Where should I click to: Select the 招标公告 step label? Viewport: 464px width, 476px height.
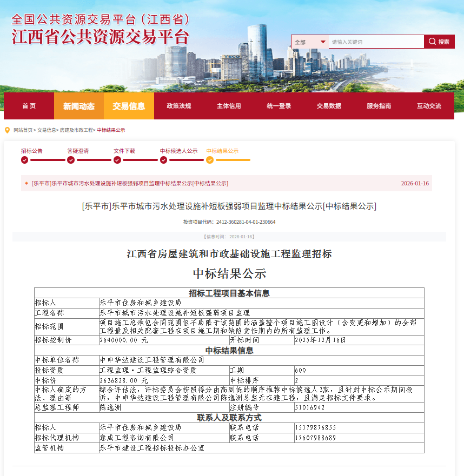(x=31, y=151)
